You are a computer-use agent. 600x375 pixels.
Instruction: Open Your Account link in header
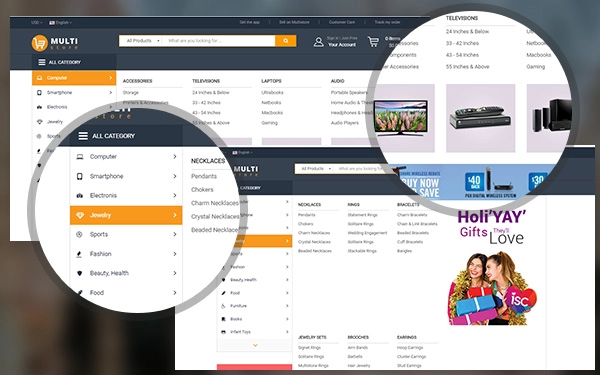coord(342,45)
